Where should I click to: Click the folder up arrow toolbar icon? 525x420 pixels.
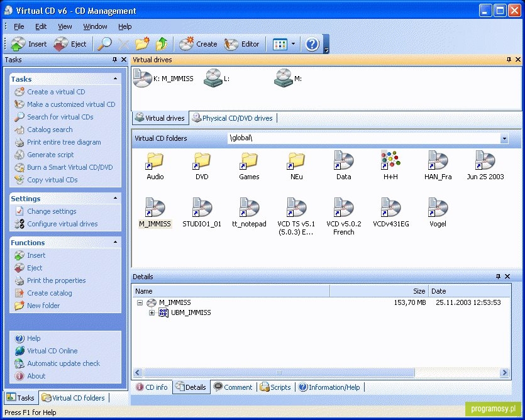tap(162, 44)
